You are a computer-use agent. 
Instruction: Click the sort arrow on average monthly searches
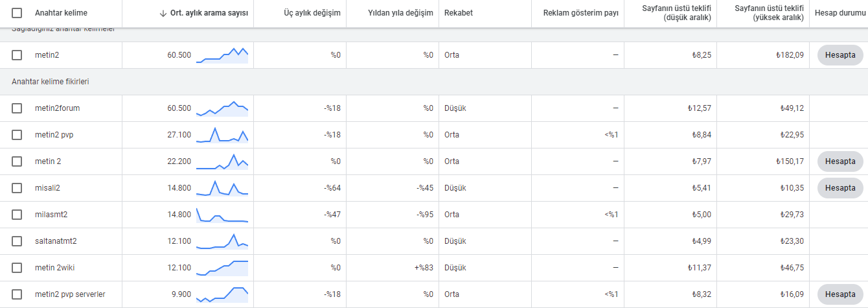[x=163, y=13]
